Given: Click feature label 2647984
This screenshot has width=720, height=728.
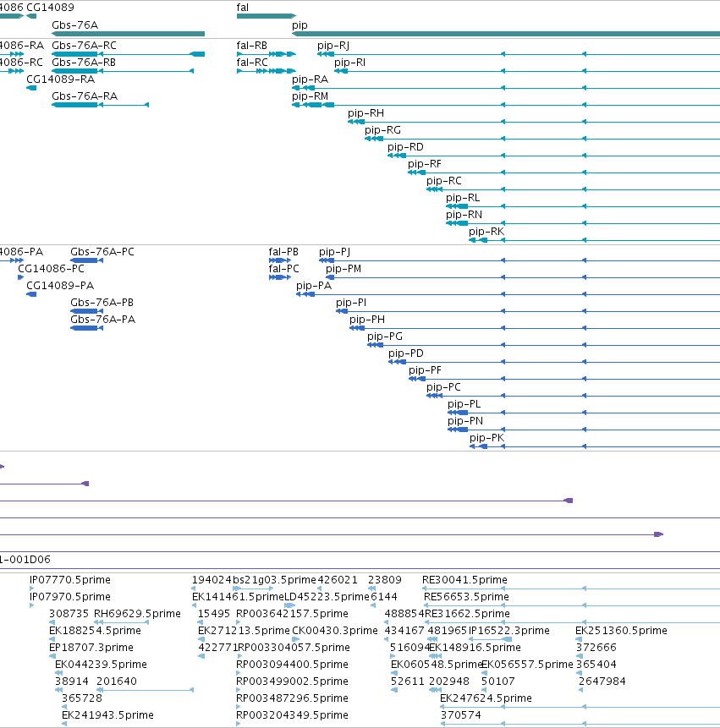Looking at the screenshot, I should pyautogui.click(x=602, y=681).
